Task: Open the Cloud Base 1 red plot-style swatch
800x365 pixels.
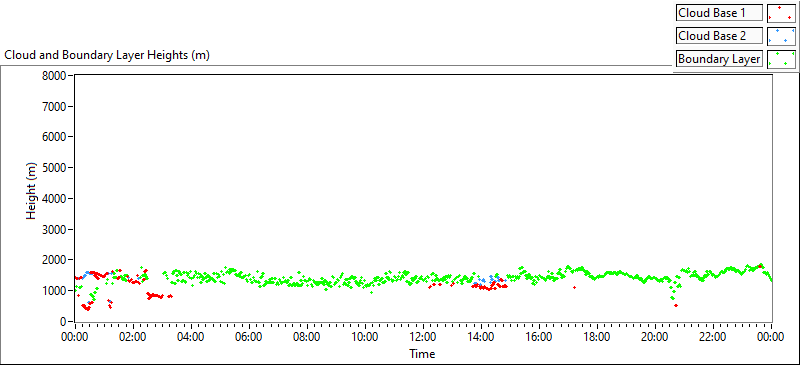Action: (781, 13)
